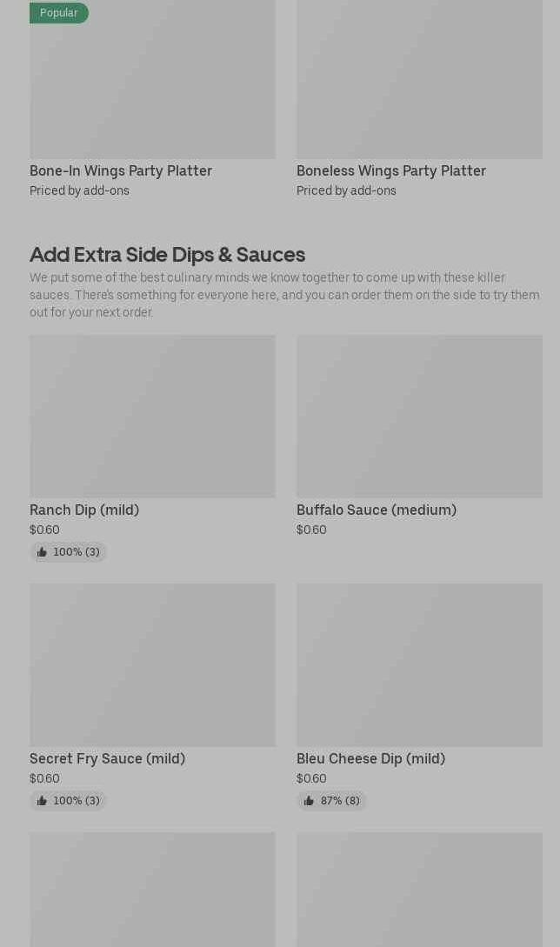The height and width of the screenshot is (947, 560).
Task: Click Ranch Dip (mild) name
Action: (x=84, y=510)
